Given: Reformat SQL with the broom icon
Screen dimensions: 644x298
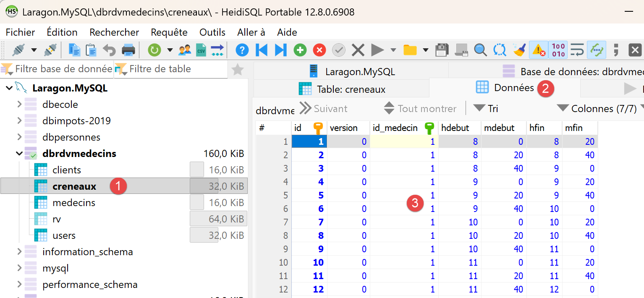Looking at the screenshot, I should coord(519,50).
